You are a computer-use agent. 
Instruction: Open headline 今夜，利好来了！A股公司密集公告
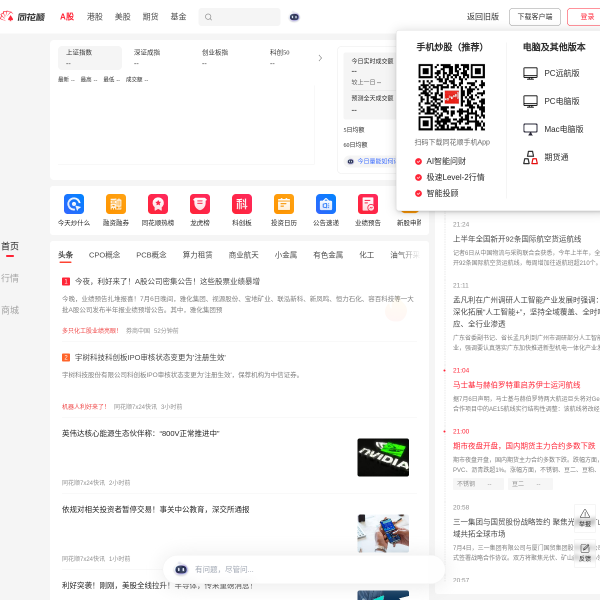pos(167,282)
